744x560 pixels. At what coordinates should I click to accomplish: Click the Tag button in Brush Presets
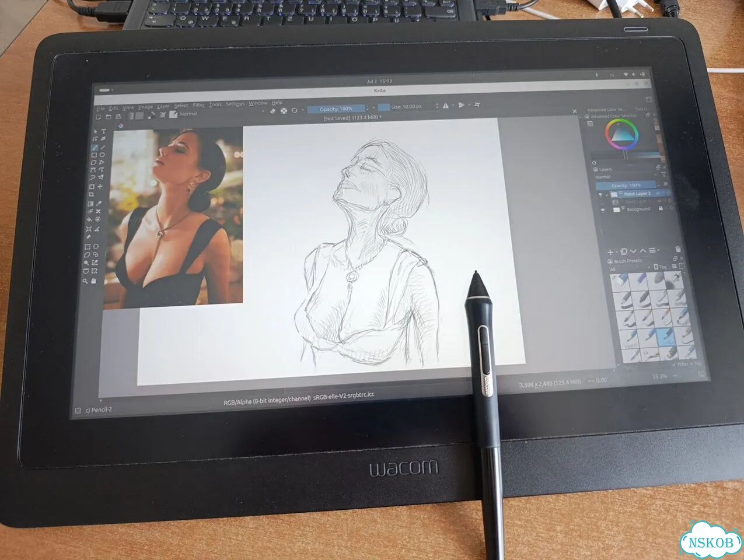(x=661, y=267)
